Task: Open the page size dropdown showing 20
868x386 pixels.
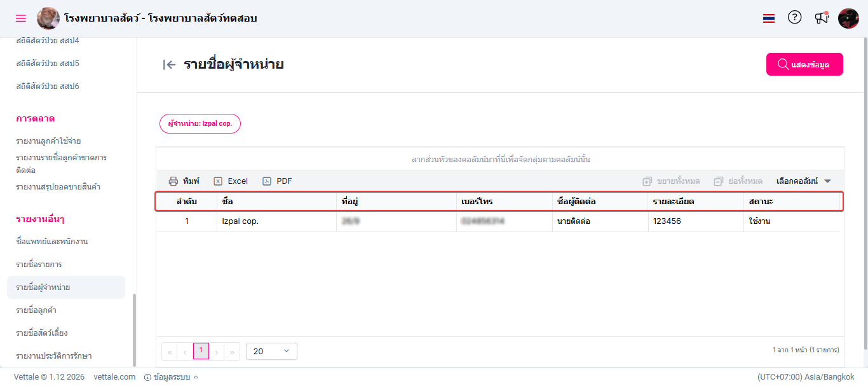Action: click(x=271, y=351)
